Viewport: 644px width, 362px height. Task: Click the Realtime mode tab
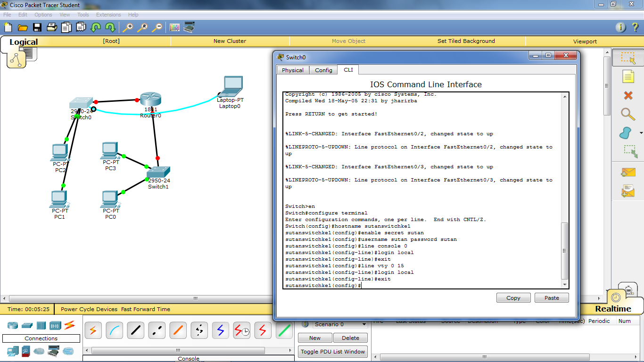[x=613, y=309]
